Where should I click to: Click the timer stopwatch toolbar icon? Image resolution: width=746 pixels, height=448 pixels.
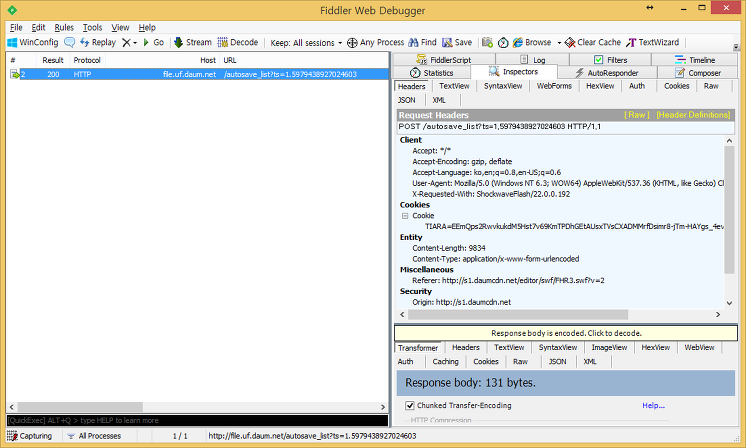pos(503,43)
